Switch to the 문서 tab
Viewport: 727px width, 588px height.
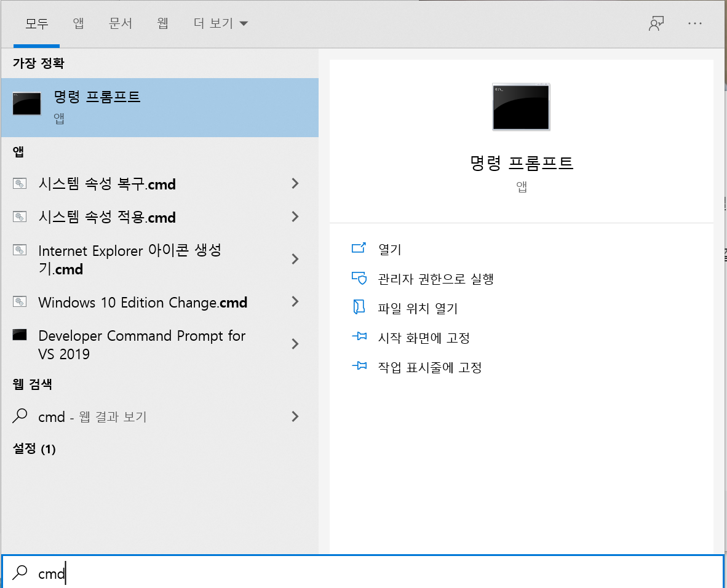coord(121,23)
